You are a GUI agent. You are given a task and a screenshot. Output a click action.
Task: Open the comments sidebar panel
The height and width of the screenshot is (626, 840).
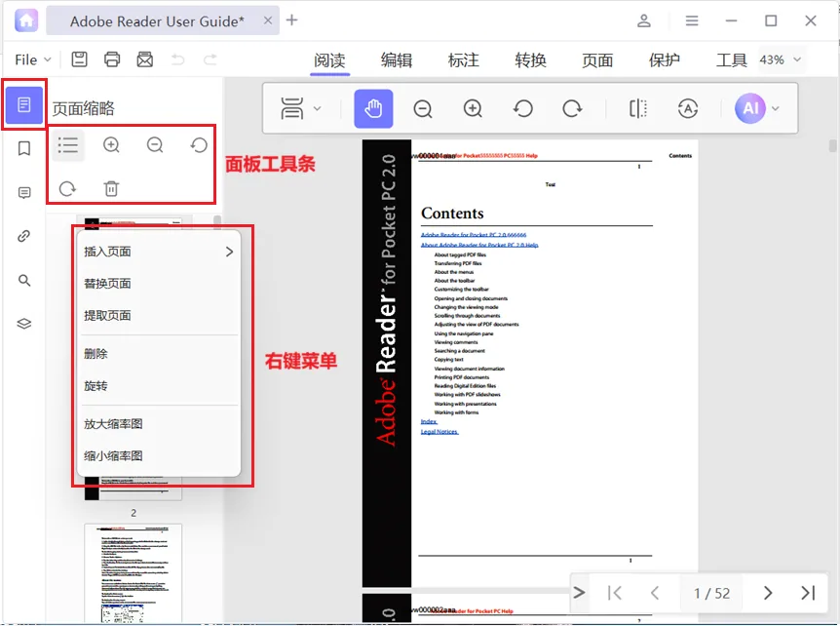[x=24, y=192]
